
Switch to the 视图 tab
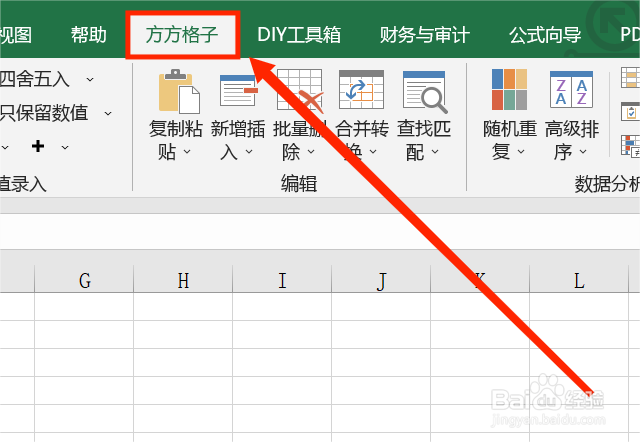click(16, 35)
